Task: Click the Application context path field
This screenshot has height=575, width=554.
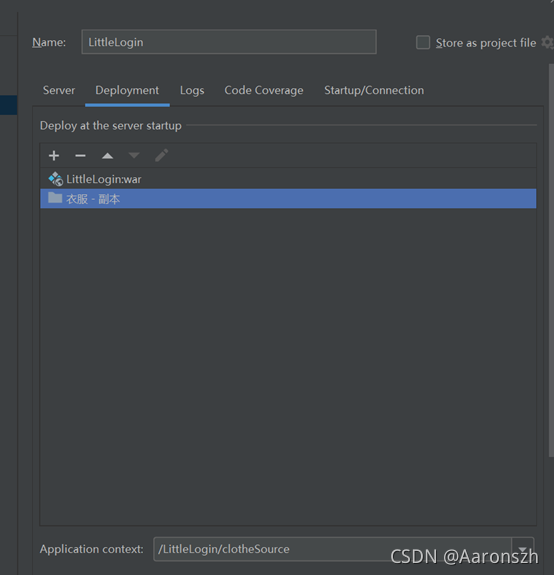Action: pos(333,549)
